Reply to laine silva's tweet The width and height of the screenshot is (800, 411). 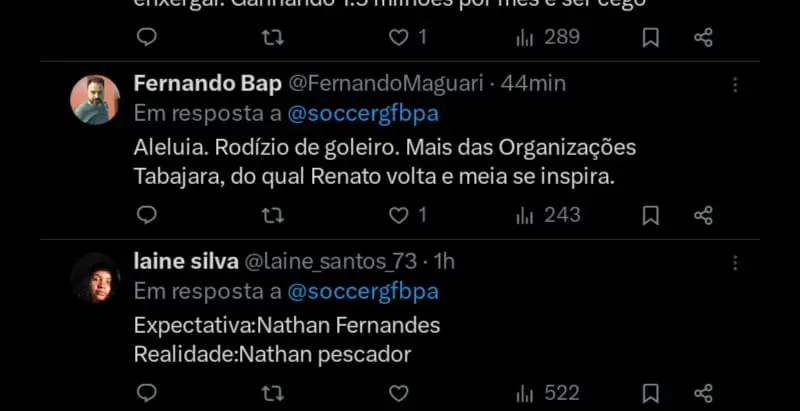146,393
